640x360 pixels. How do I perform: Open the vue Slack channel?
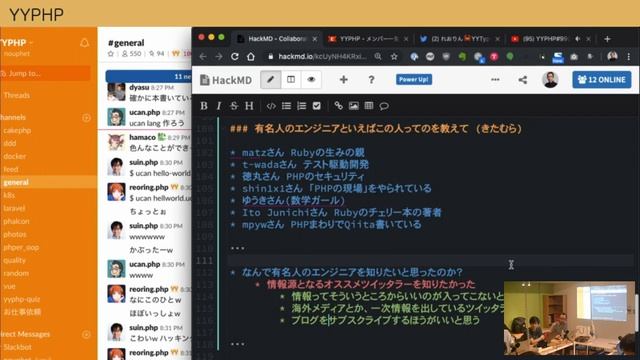coord(9,286)
